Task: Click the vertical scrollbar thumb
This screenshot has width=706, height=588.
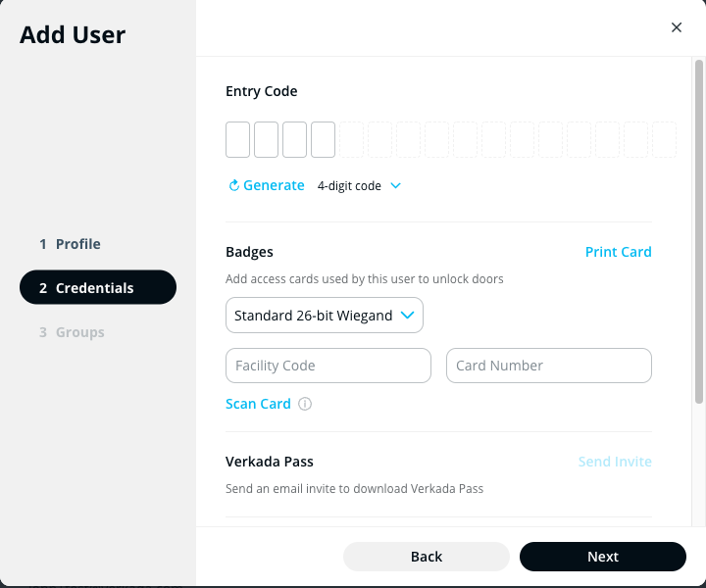Action: (x=699, y=230)
